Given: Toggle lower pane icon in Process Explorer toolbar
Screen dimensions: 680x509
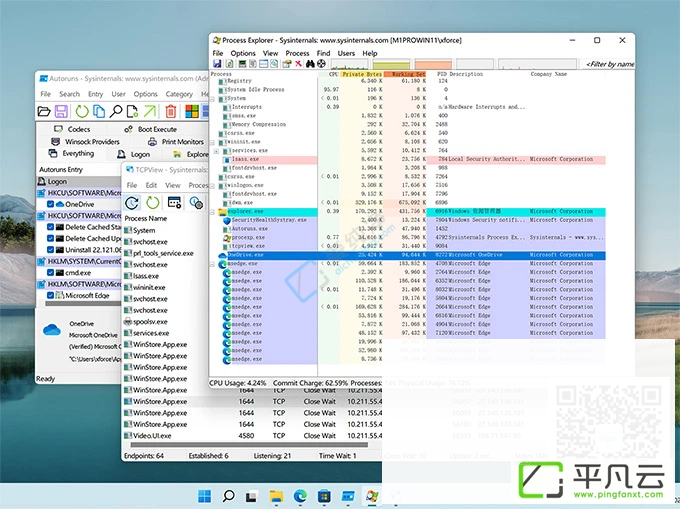Looking at the screenshot, I should coord(263,64).
